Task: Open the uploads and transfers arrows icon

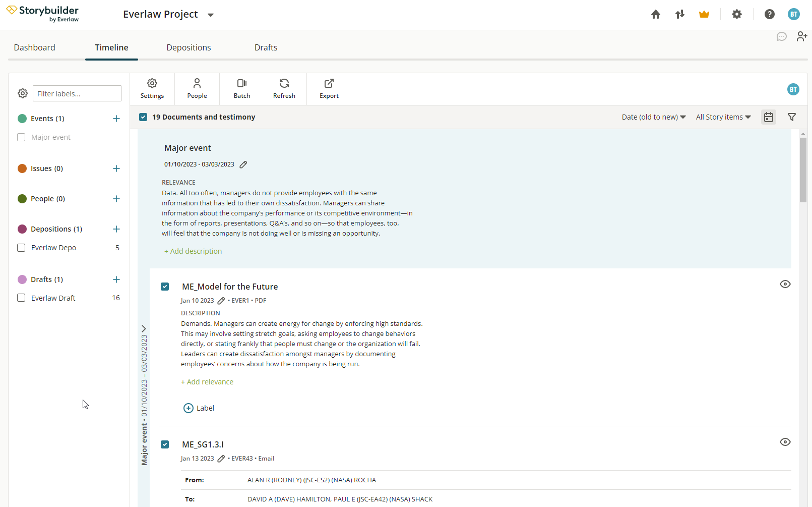Action: [680, 15]
